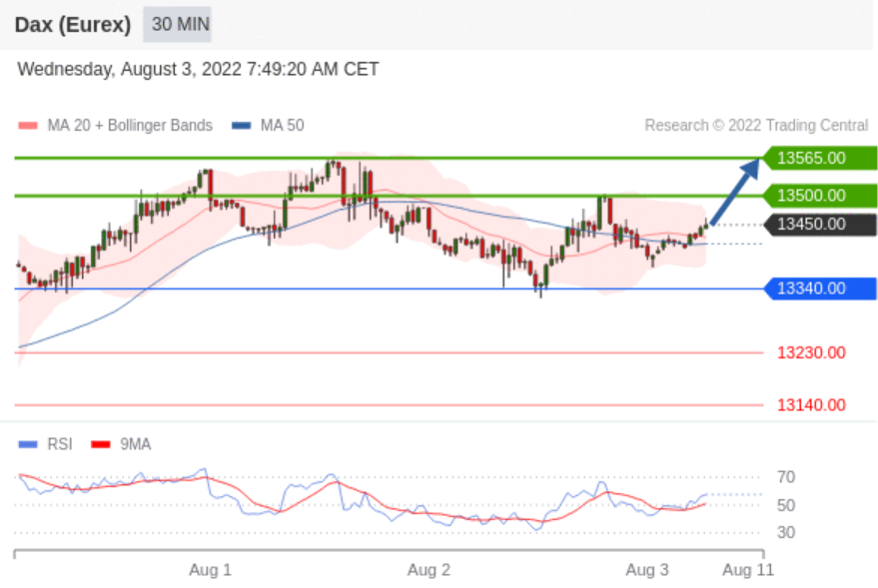Image resolution: width=878 pixels, height=588 pixels.
Task: Click 'Research © 2022 Trading Central' credit
Action: 756,126
